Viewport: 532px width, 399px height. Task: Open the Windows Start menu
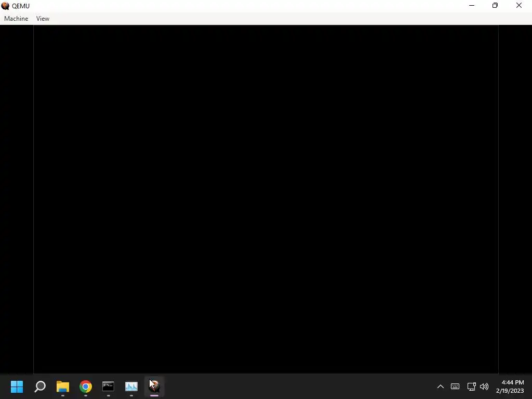point(17,387)
